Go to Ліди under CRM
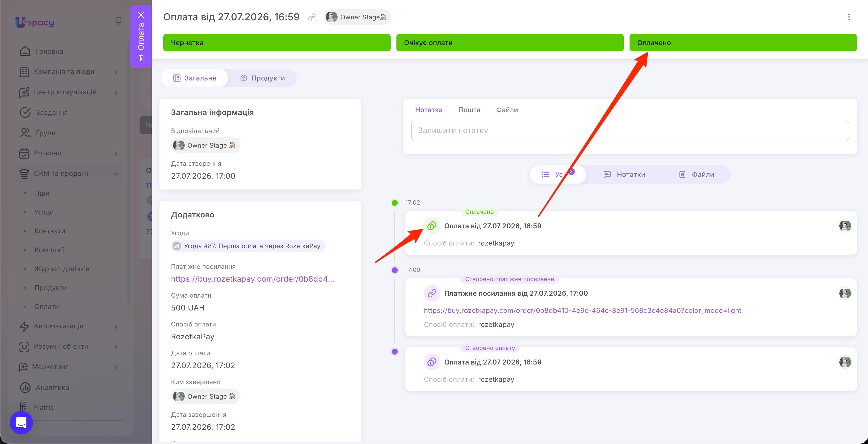Screen dimensions: 868x444 point(42,193)
